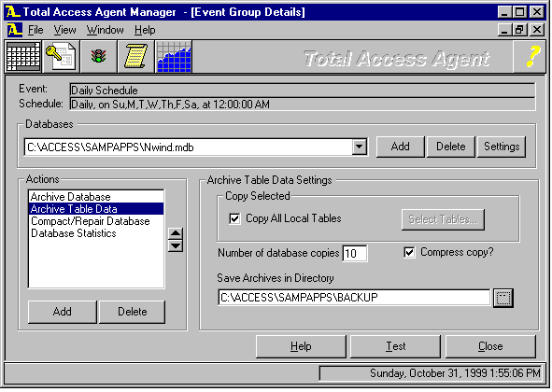This screenshot has width=552, height=392.
Task: Open the blue chart statistics icon
Action: coord(174,56)
